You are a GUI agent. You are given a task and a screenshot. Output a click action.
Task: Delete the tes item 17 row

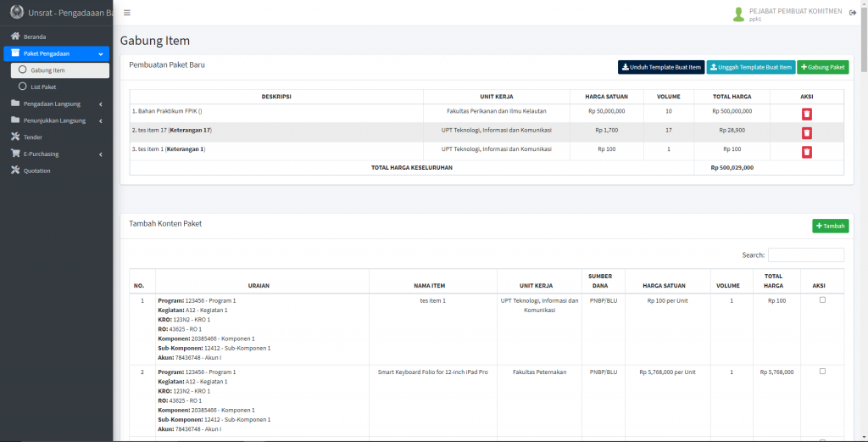[x=807, y=132]
